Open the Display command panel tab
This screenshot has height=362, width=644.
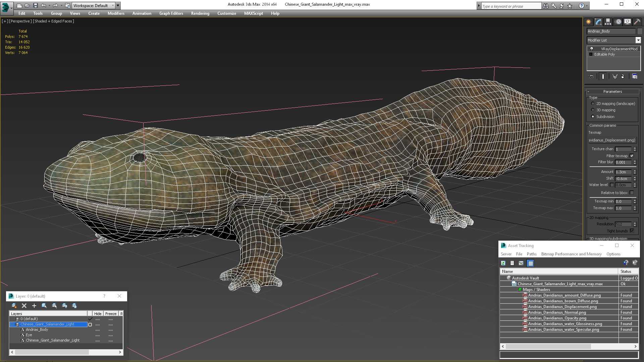point(628,22)
